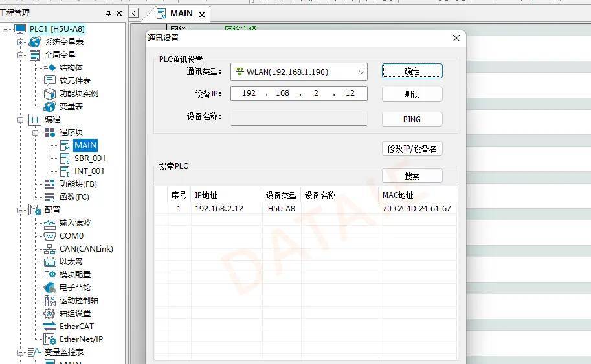
Task: Select the 192.168.2.12 H5U-A8 row
Action: [x=304, y=209]
